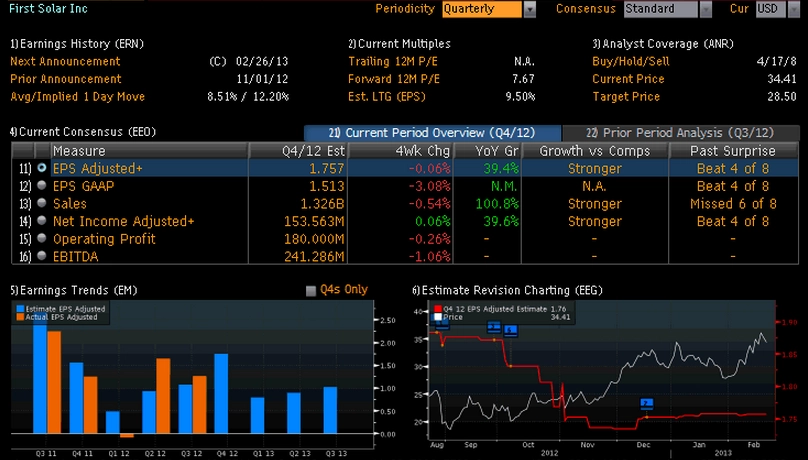Click Forward 12M P/E value 7.67
This screenshot has height=460, width=808.
click(x=524, y=79)
